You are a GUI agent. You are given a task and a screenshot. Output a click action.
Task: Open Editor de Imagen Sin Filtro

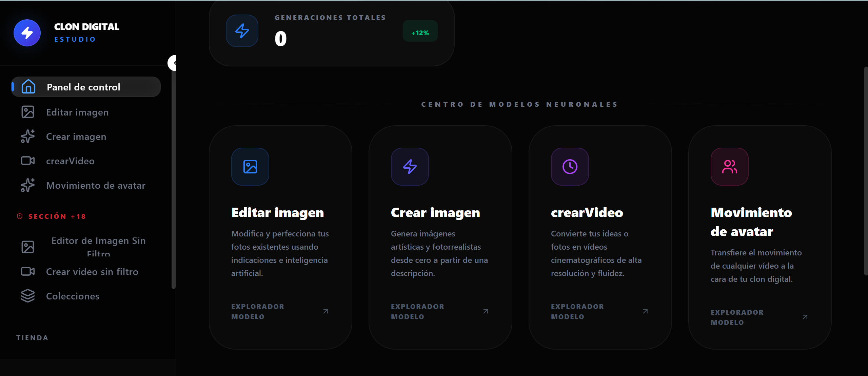(x=98, y=247)
